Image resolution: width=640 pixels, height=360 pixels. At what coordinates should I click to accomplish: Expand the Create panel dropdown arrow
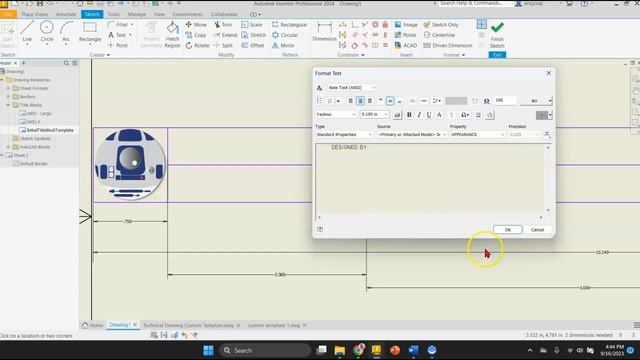click(x=109, y=55)
